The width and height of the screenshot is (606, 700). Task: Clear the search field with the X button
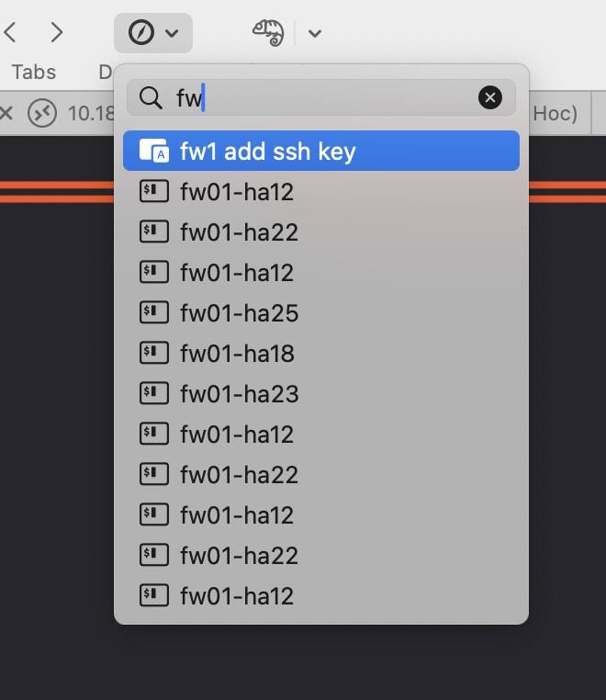490,97
